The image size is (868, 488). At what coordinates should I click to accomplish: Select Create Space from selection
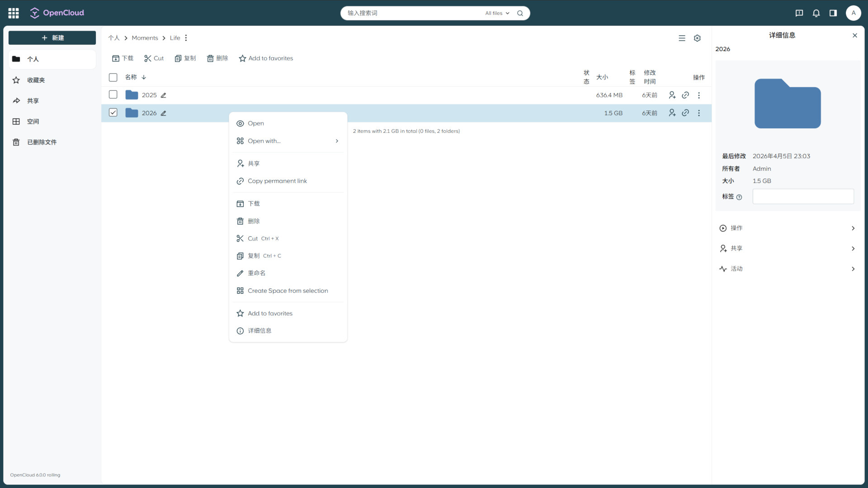coord(288,291)
